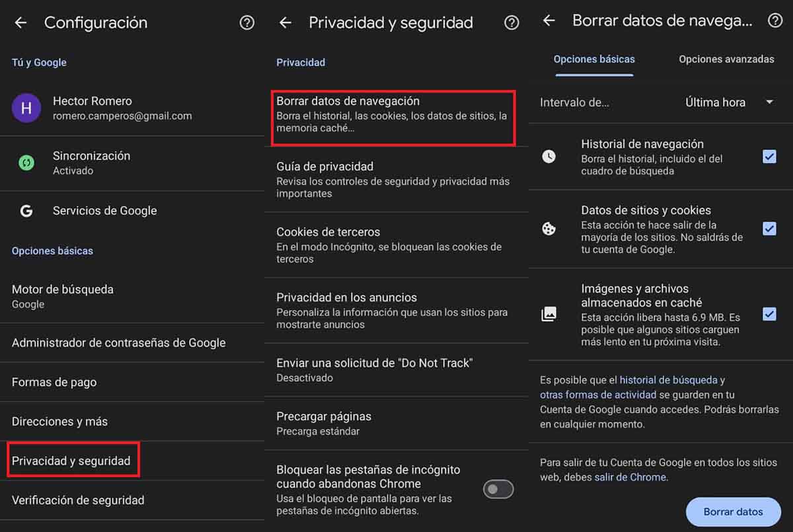
Task: Tap the clock icon for Historial de navegación
Action: [x=548, y=157]
